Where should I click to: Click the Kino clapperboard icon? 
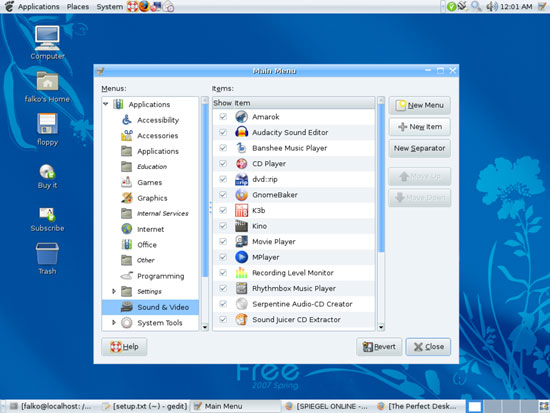pos(241,226)
